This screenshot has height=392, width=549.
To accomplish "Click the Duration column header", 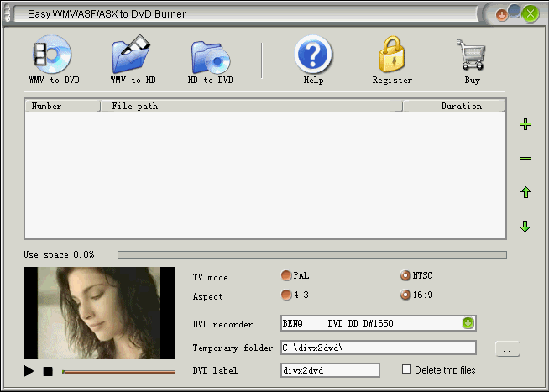I will tap(454, 106).
